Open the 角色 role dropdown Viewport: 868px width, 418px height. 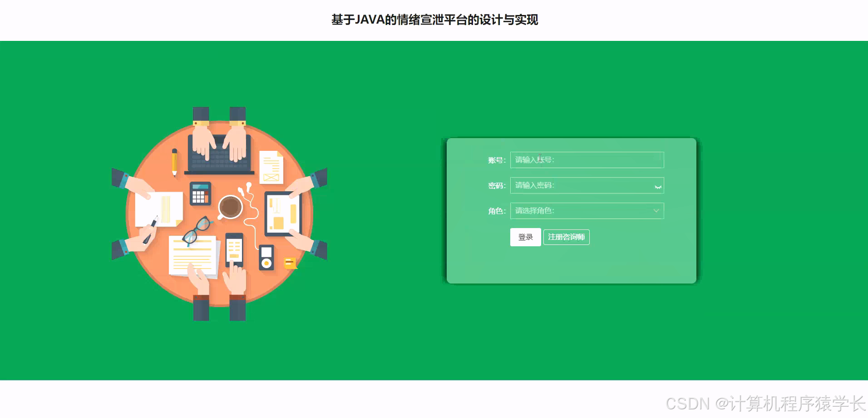tap(587, 211)
